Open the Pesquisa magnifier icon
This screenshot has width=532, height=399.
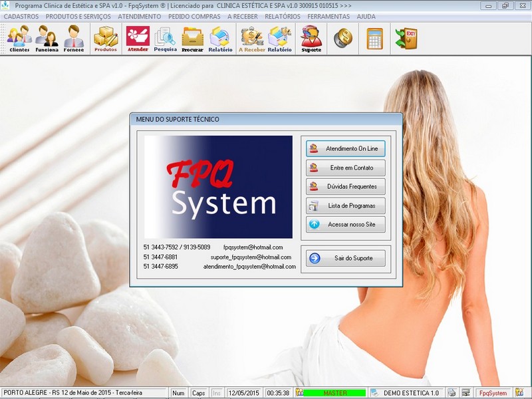point(165,39)
